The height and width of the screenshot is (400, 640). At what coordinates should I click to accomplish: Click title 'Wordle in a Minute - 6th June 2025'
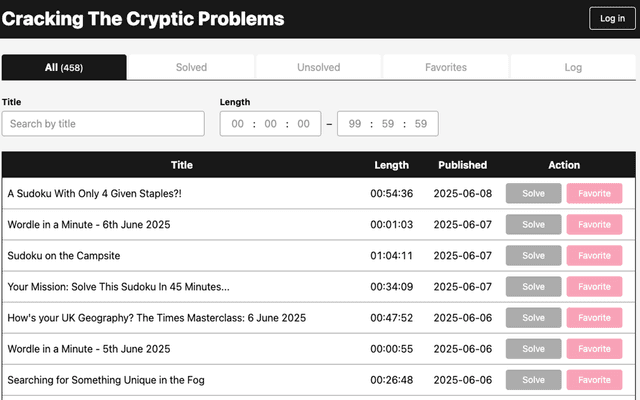point(89,224)
